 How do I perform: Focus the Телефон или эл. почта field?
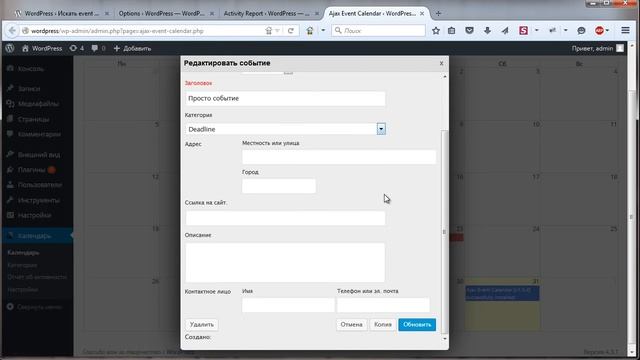click(383, 305)
